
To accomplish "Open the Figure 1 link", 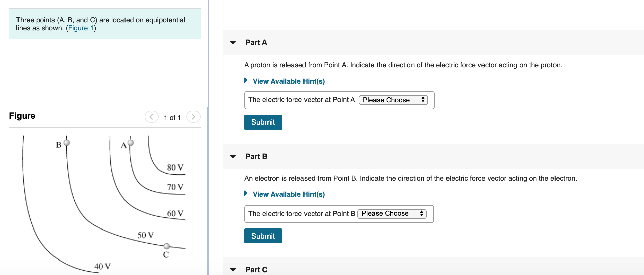I will tap(81, 28).
